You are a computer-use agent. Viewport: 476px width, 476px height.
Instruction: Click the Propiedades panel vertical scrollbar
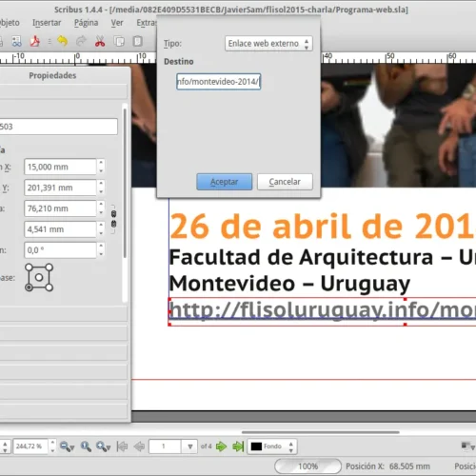(x=125, y=183)
